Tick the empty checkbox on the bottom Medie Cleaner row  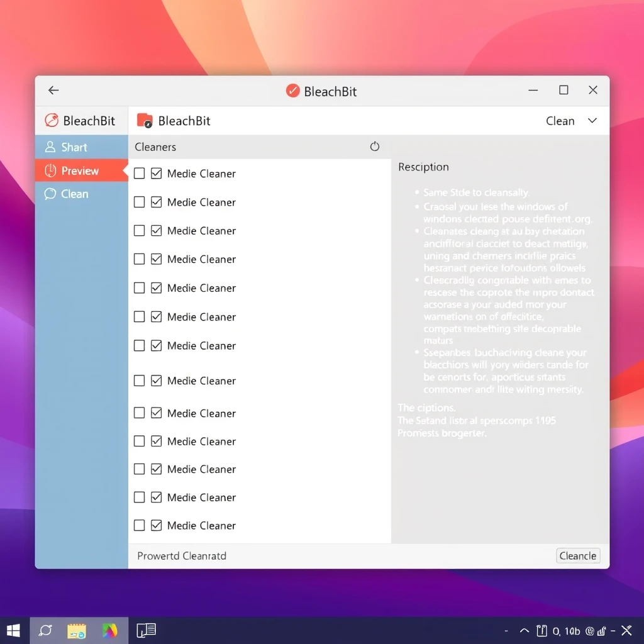click(140, 525)
